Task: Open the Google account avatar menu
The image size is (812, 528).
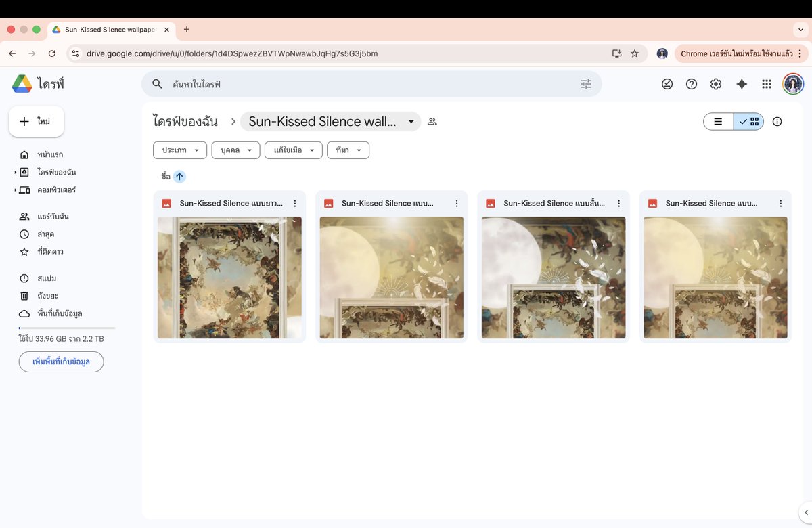Action: click(793, 84)
